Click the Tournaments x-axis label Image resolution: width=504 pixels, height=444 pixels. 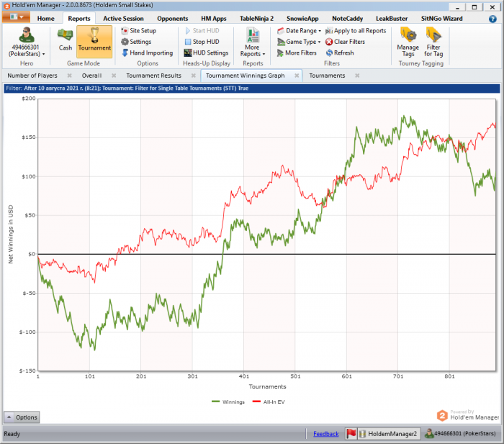tap(267, 386)
